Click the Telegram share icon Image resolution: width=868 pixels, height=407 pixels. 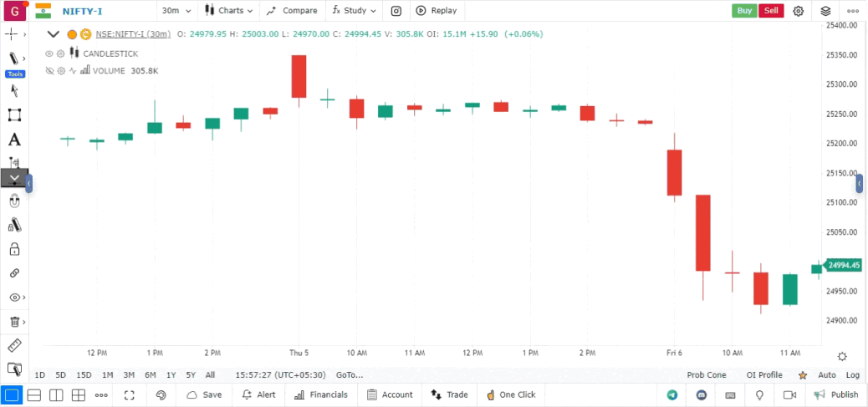click(x=672, y=394)
